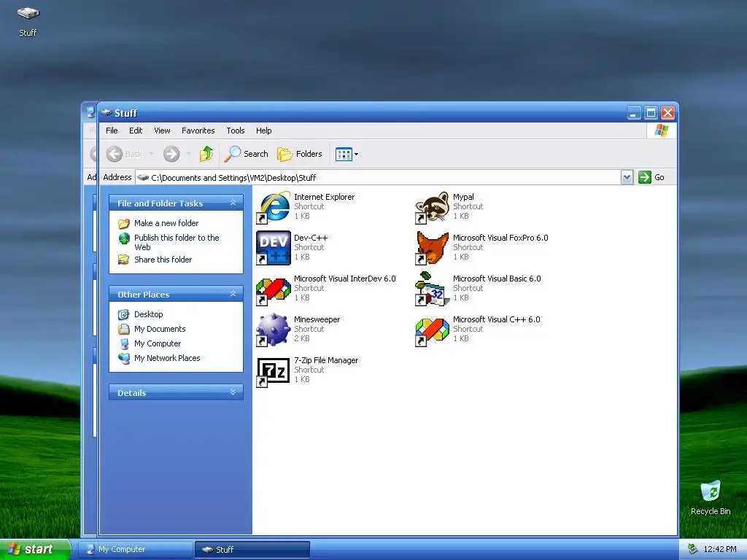Click Make a new folder link
This screenshot has height=560, width=747.
click(x=166, y=223)
